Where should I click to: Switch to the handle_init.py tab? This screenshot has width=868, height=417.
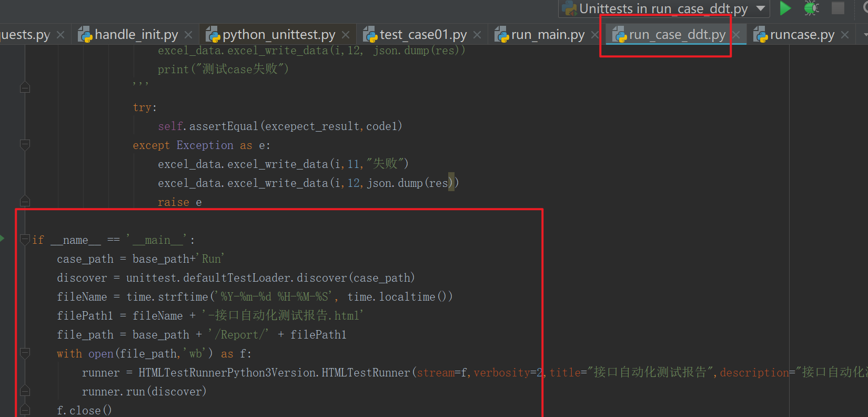tap(136, 35)
